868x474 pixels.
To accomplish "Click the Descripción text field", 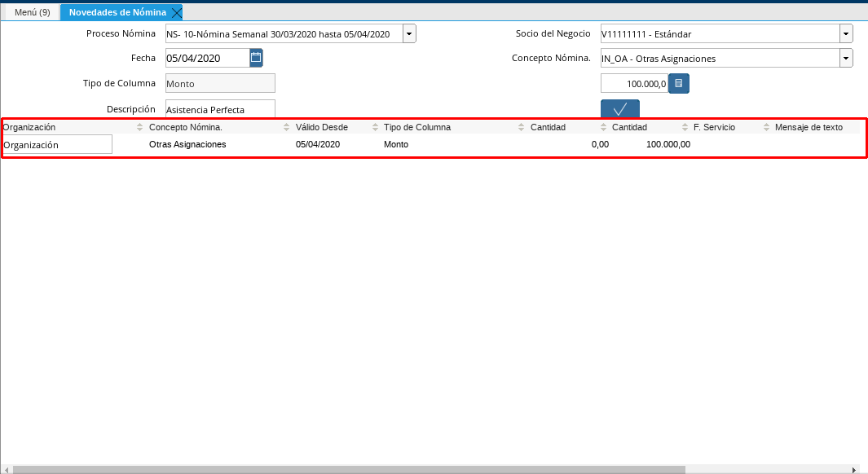I will [x=219, y=109].
